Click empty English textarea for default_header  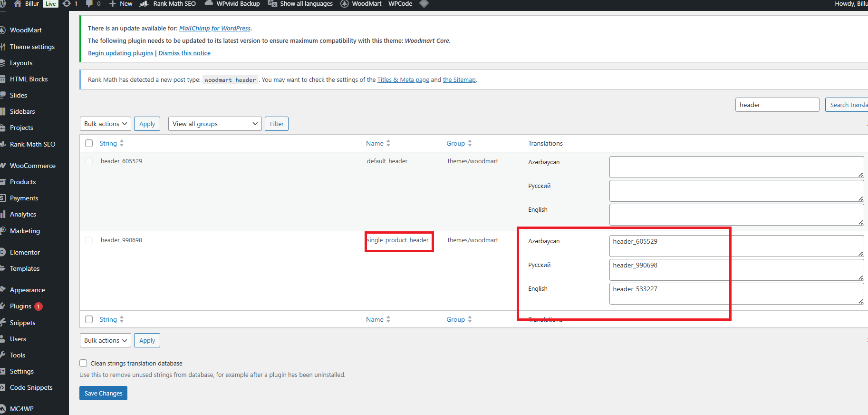tap(736, 215)
